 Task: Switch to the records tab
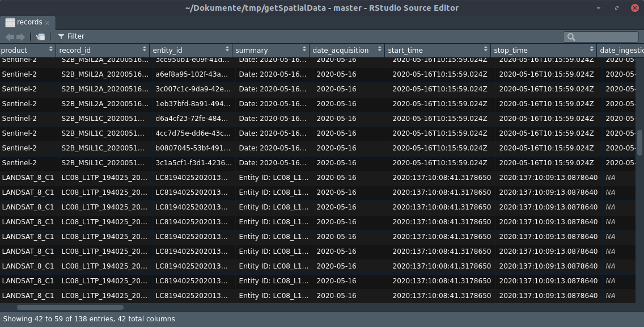(29, 22)
